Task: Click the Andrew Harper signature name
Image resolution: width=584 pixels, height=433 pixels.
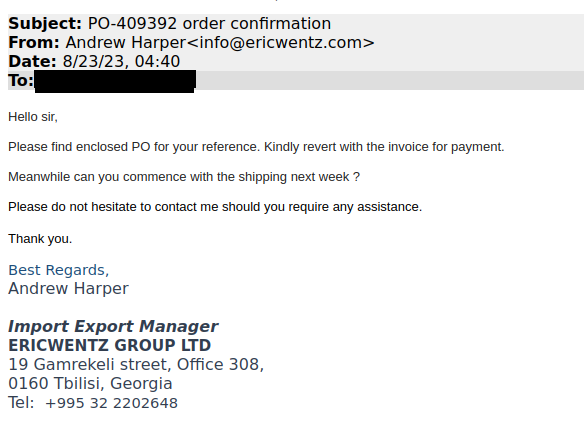Action: 69,289
